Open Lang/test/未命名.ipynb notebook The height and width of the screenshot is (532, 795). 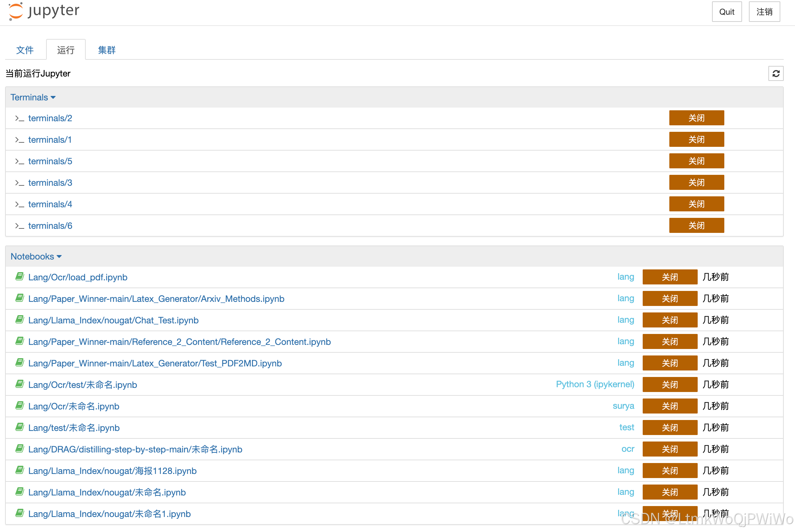[x=73, y=428]
